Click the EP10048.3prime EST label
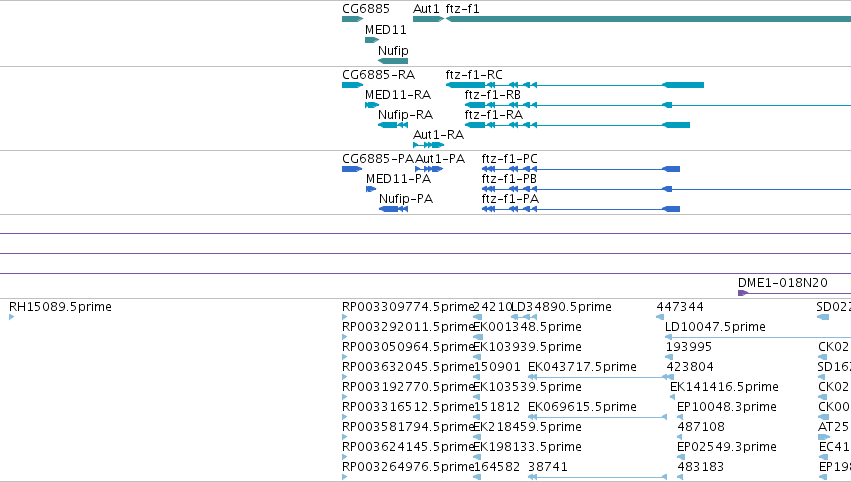The height and width of the screenshot is (482, 851). click(x=727, y=407)
